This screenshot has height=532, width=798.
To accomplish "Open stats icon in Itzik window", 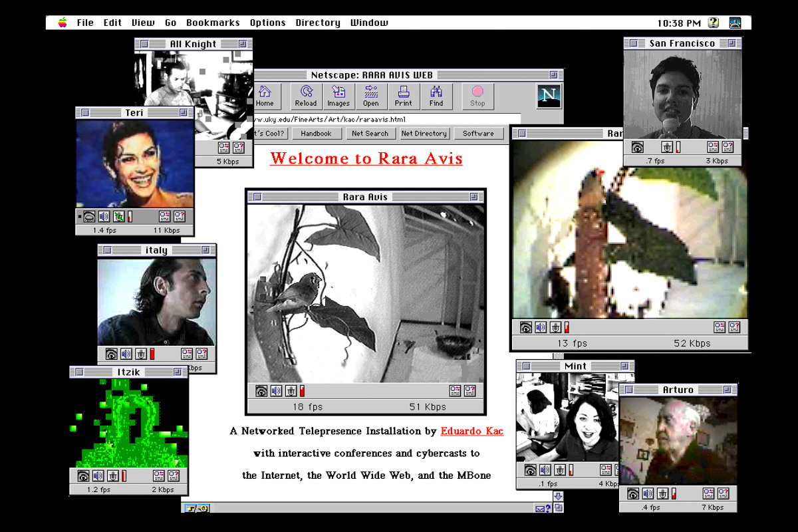I will (159, 476).
